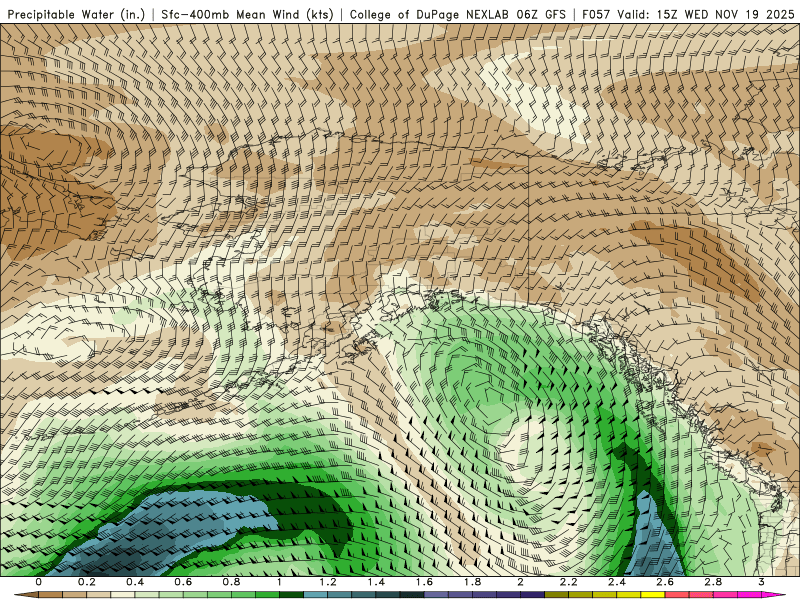Click the colorbar label '1.6'

(424, 582)
